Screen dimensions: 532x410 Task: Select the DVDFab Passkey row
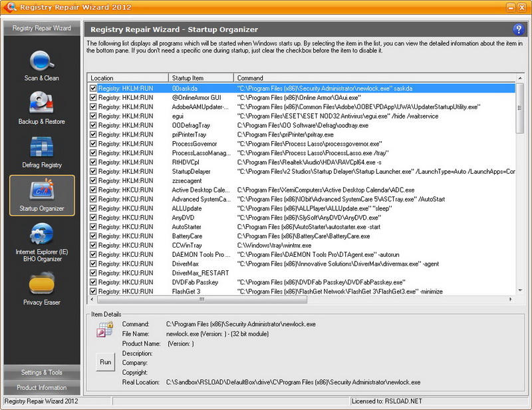(x=302, y=282)
